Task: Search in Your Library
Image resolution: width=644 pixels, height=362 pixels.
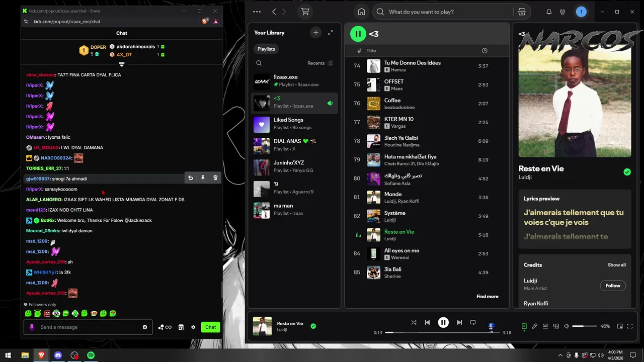Action: click(x=259, y=63)
